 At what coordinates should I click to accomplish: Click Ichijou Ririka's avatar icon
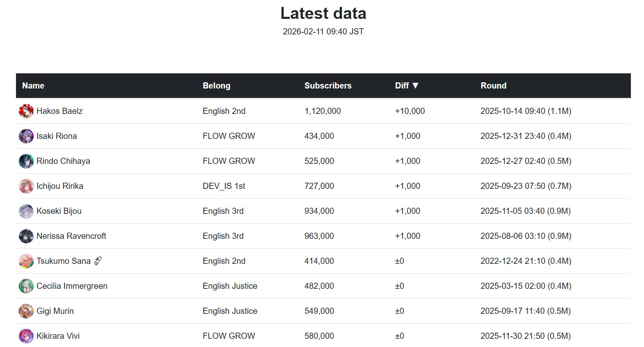pos(26,186)
